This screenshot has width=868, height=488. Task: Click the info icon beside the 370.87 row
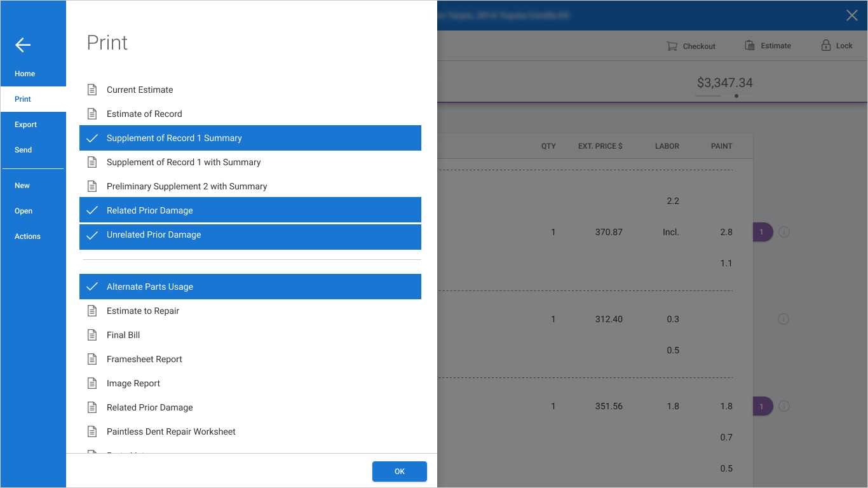(783, 232)
